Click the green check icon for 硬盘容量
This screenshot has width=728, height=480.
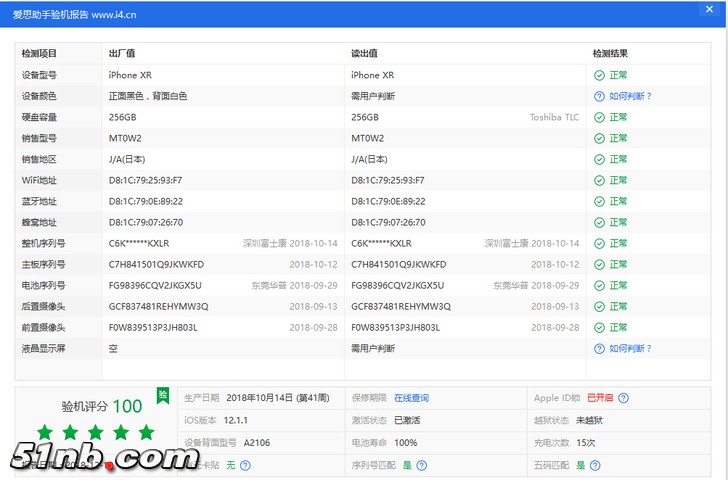click(599, 117)
